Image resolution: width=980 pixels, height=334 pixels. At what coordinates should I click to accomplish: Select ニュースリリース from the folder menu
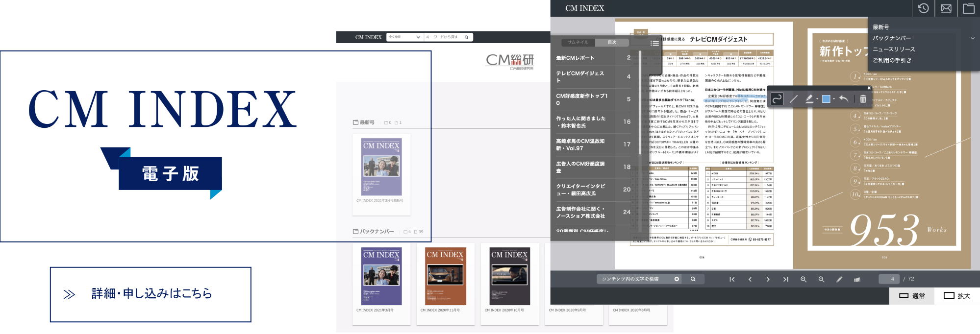(x=894, y=49)
